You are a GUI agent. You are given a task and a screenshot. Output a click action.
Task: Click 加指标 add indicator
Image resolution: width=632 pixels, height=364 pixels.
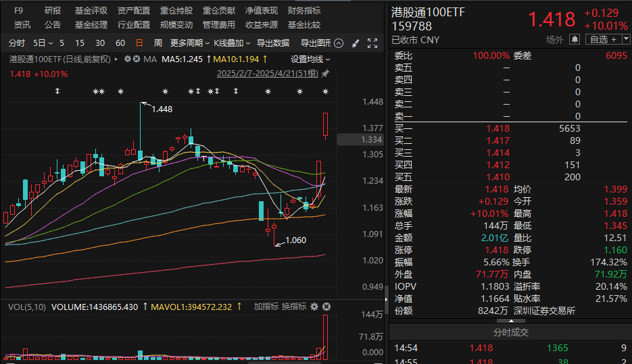tap(266, 307)
